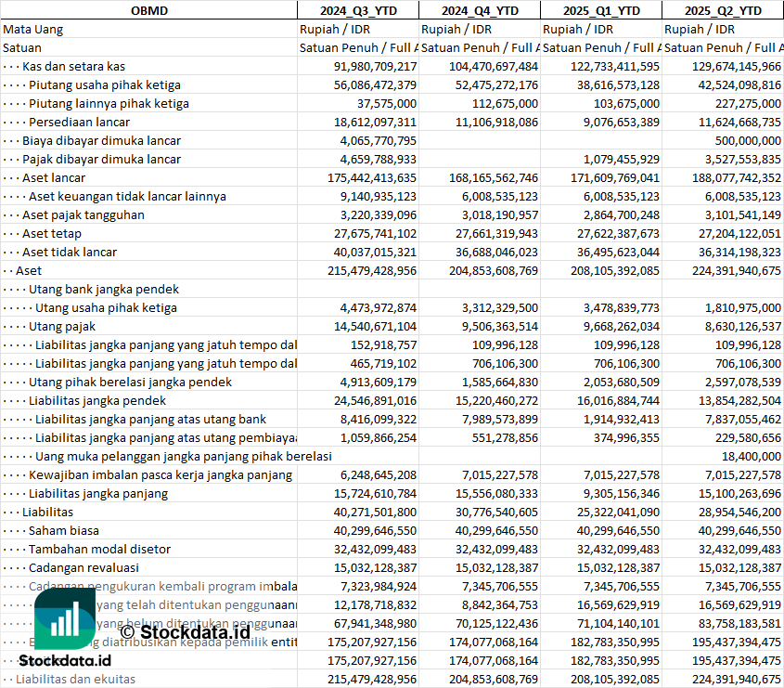The width and height of the screenshot is (784, 688).
Task: Click the green Stockdata bar chart logo
Action: [x=65, y=617]
